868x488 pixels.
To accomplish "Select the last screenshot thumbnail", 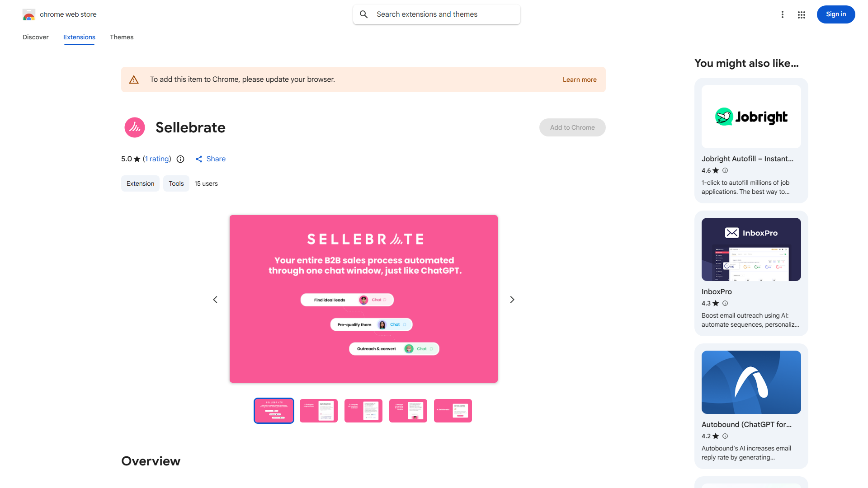I will point(453,411).
